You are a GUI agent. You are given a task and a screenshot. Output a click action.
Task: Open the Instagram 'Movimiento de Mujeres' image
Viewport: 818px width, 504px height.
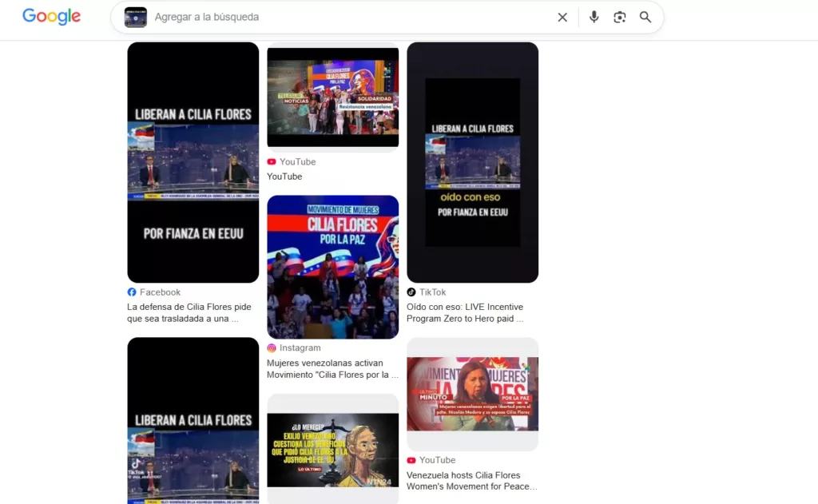333,267
